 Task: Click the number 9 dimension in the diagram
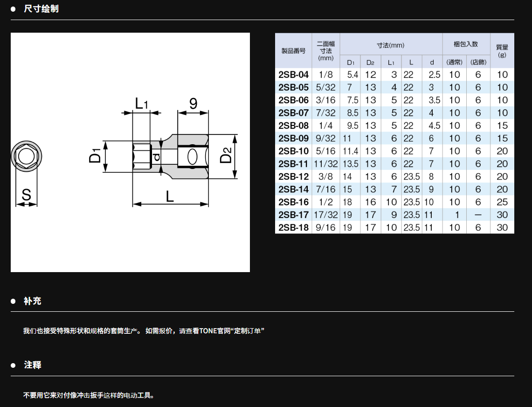click(193, 104)
